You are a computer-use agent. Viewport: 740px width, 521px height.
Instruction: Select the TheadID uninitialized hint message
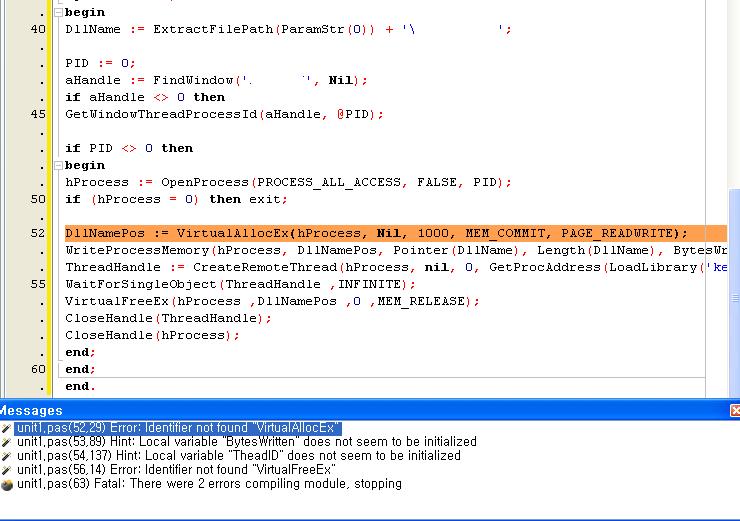coord(238,456)
